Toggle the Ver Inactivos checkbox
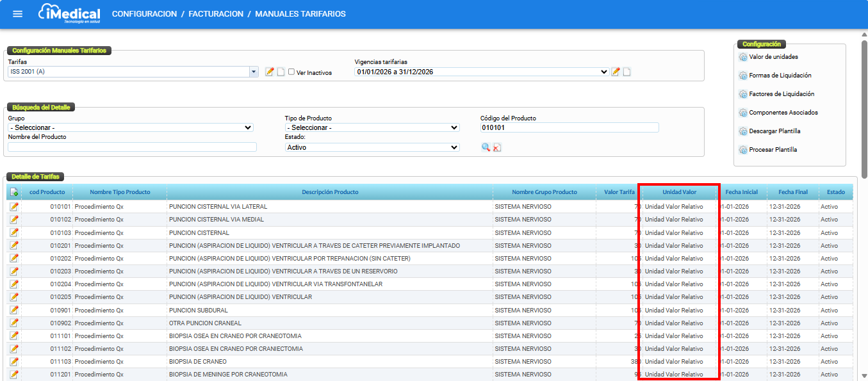The image size is (868, 381). point(291,72)
